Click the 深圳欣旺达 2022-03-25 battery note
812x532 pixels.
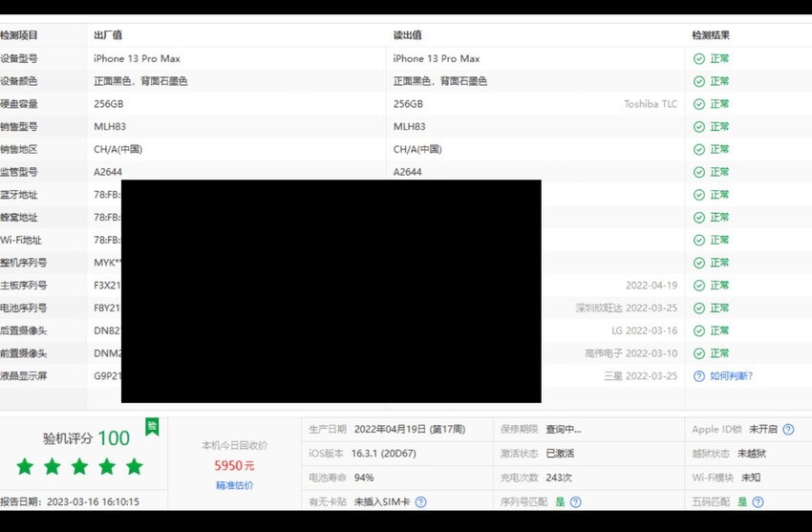(x=626, y=308)
